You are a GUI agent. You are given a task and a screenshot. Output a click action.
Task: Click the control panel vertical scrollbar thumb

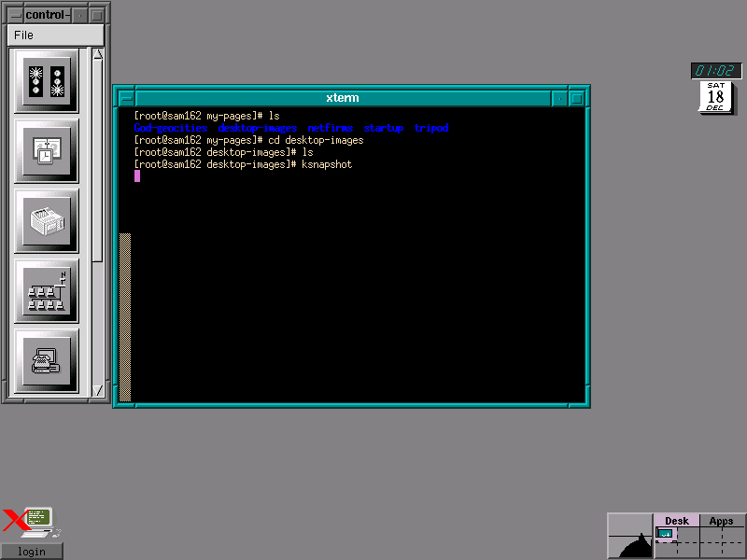click(98, 161)
